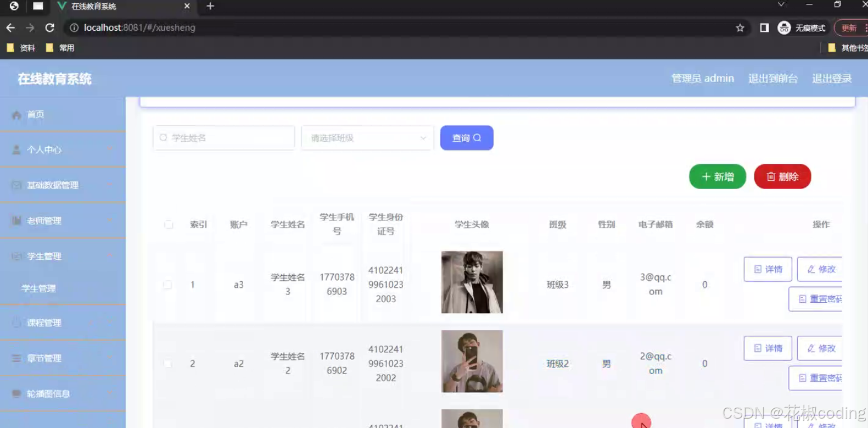View site information icon in address bar

(74, 27)
